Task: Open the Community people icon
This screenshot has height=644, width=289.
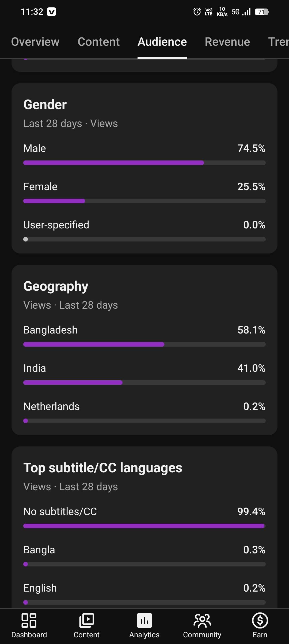Action: click(x=202, y=620)
